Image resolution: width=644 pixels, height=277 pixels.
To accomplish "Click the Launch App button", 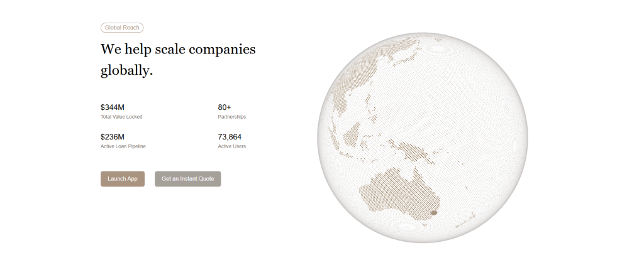I will coord(123,179).
